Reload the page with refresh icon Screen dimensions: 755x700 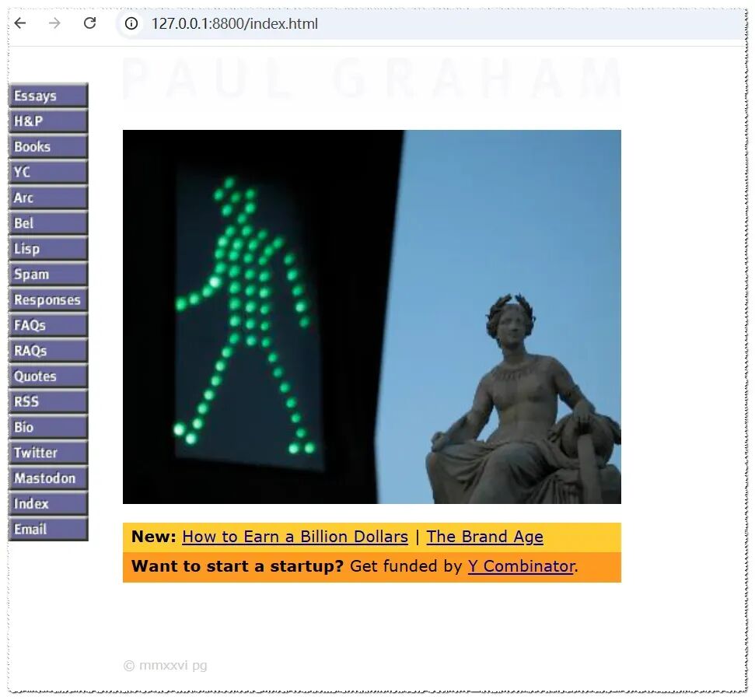89,23
